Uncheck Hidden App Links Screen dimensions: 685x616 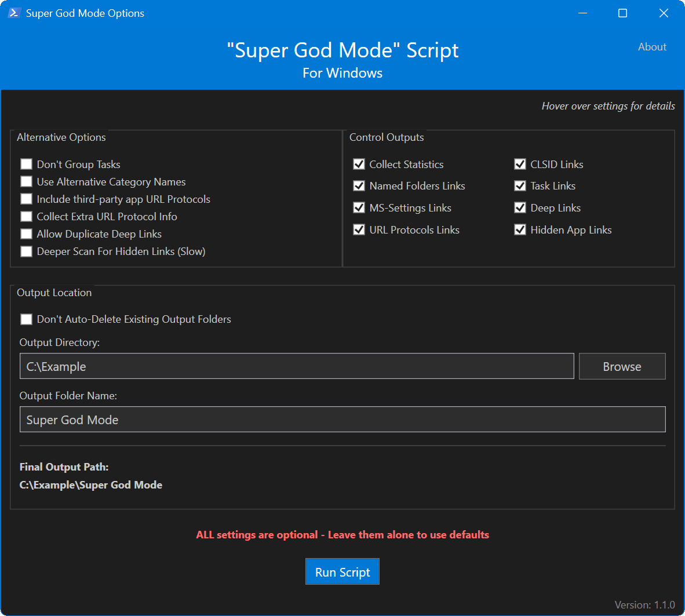point(520,229)
